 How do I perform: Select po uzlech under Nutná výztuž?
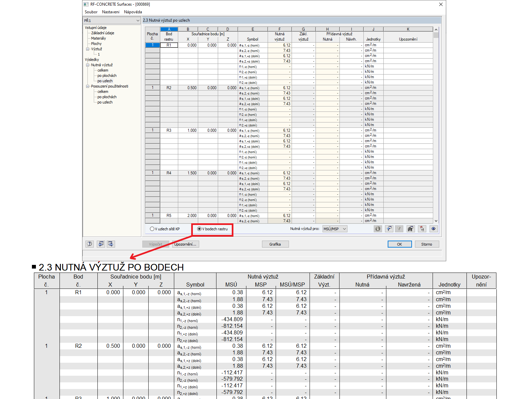(x=105, y=81)
